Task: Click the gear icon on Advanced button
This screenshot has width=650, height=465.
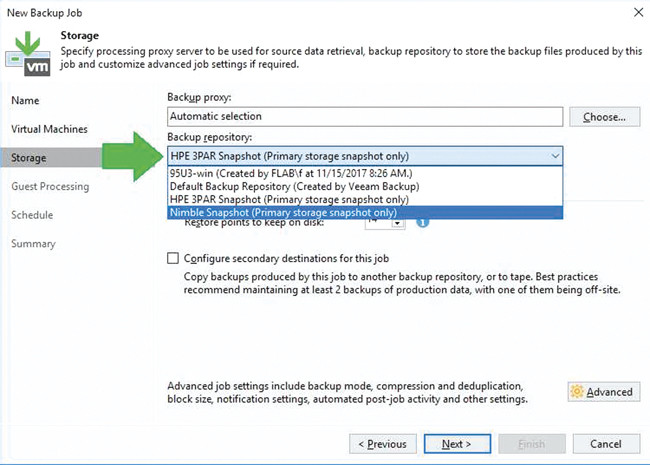Action: tap(577, 392)
